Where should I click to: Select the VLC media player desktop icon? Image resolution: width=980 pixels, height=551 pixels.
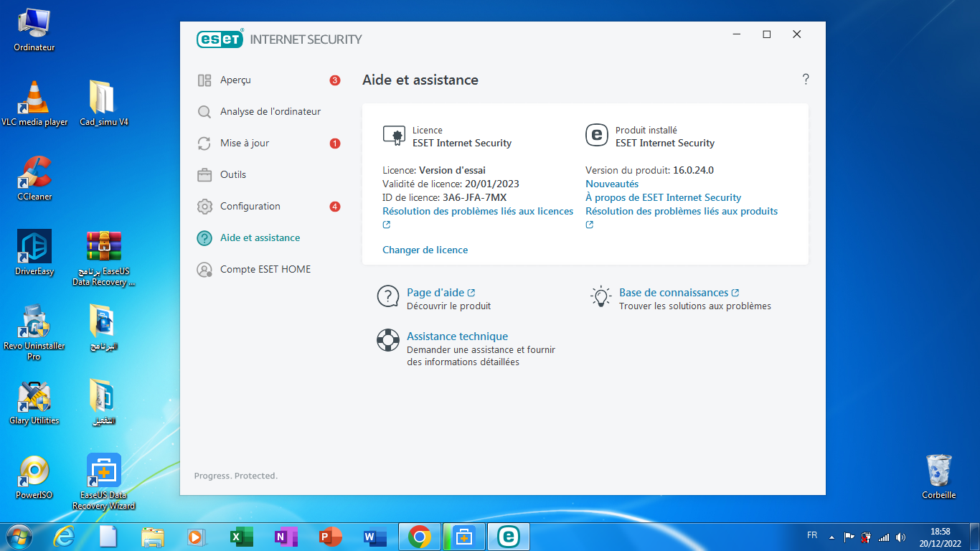pos(34,104)
